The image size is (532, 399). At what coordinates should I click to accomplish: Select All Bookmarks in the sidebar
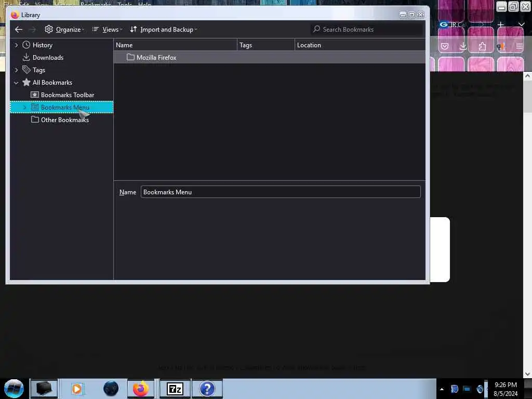pyautogui.click(x=52, y=83)
